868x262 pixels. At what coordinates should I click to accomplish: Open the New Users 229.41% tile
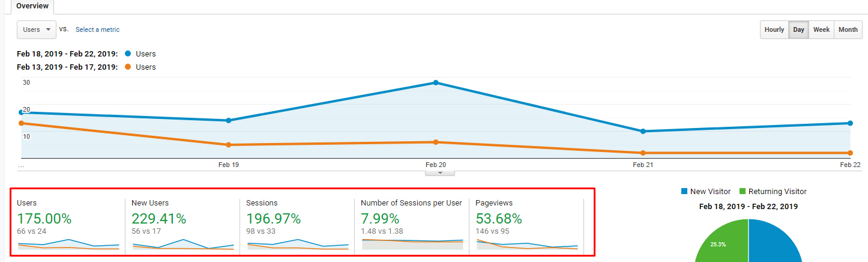click(x=182, y=224)
